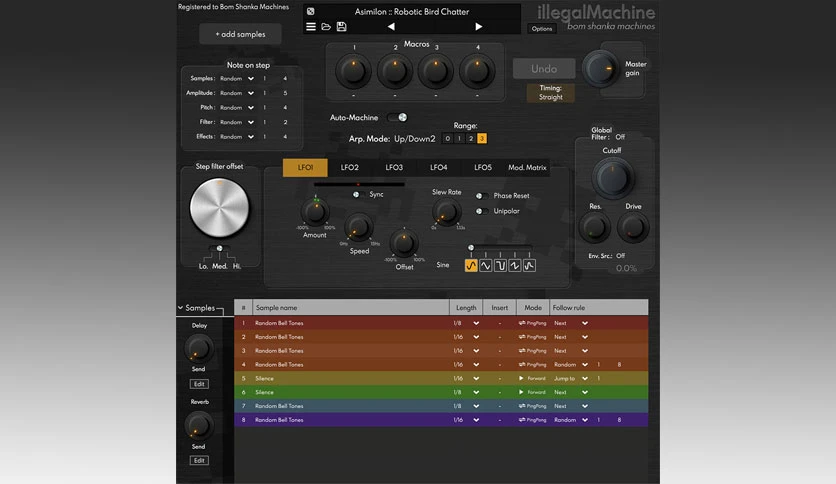Select the second LFO waveform icon
This screenshot has width=836, height=484.
485,265
